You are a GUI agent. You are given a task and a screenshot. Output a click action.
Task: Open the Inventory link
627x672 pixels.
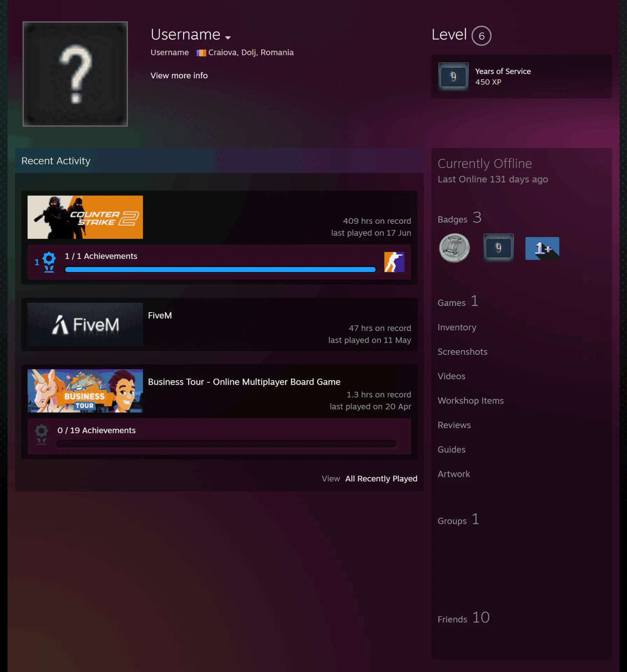tap(457, 327)
